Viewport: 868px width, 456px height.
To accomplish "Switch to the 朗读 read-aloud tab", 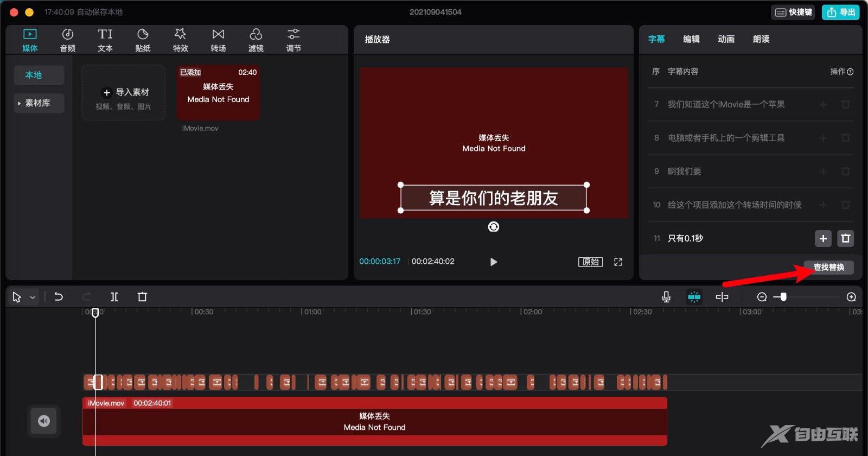I will click(761, 39).
